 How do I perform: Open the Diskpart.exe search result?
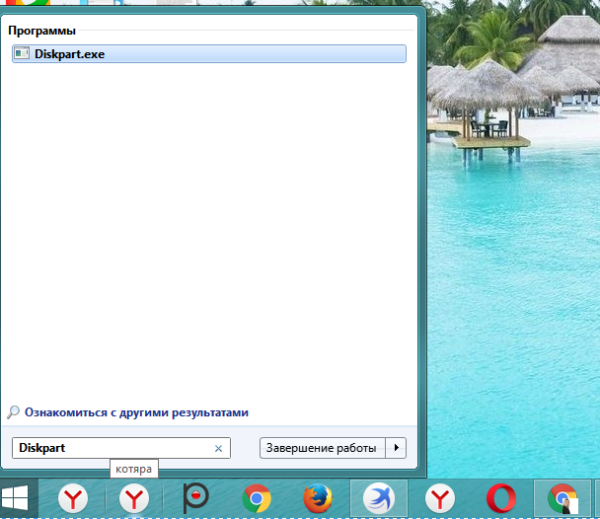point(209,54)
